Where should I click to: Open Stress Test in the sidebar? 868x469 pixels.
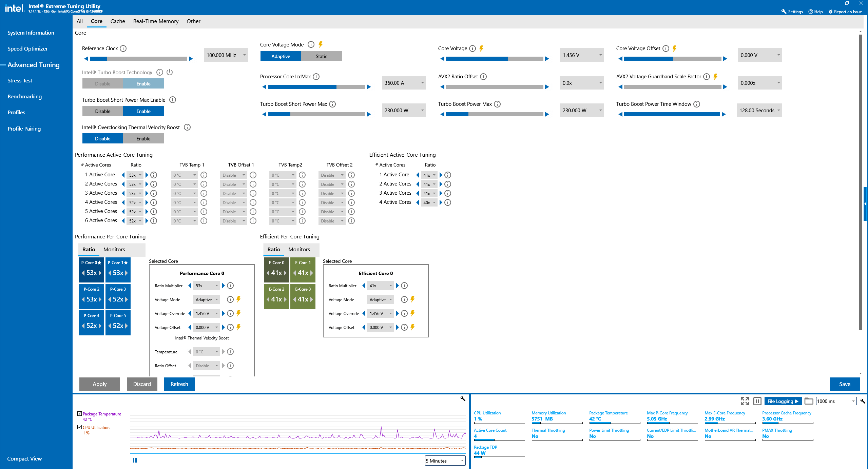pos(20,81)
